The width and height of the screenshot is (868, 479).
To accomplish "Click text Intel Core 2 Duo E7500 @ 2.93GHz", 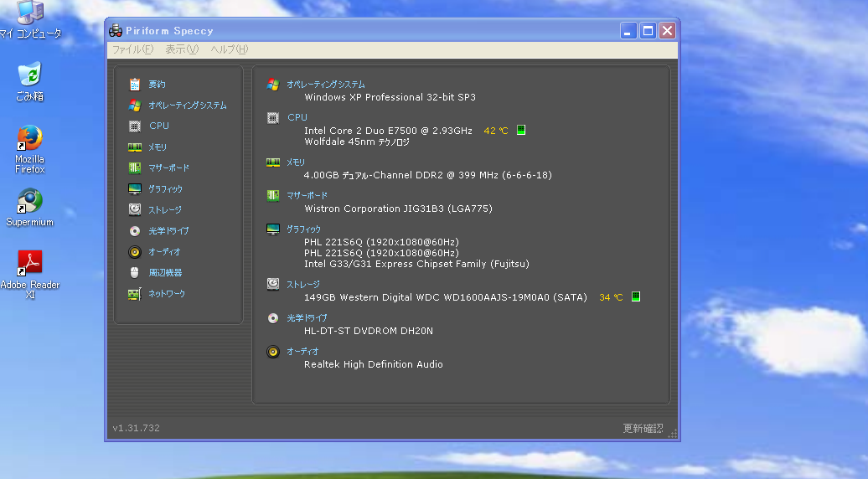I will tap(388, 131).
